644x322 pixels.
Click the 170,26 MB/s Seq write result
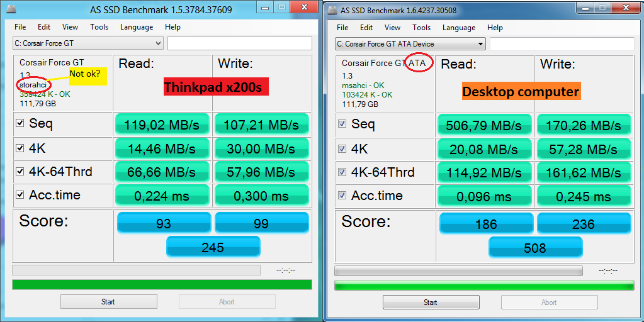click(583, 125)
